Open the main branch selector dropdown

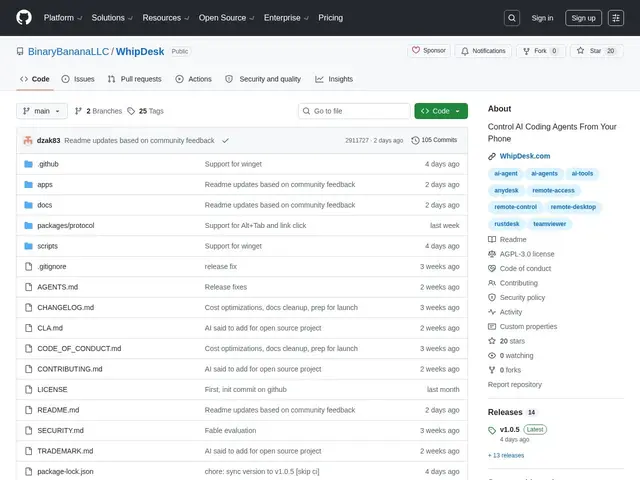[x=42, y=111]
